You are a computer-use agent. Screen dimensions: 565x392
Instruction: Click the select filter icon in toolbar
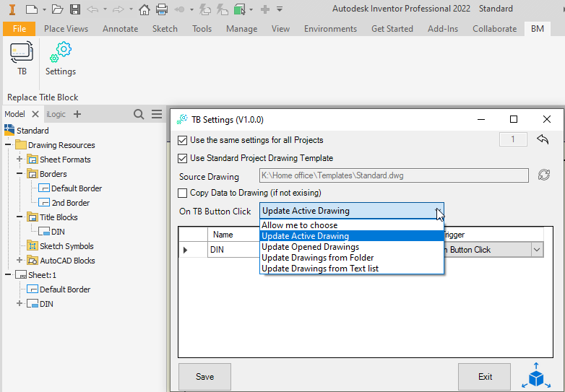pyautogui.click(x=240, y=9)
